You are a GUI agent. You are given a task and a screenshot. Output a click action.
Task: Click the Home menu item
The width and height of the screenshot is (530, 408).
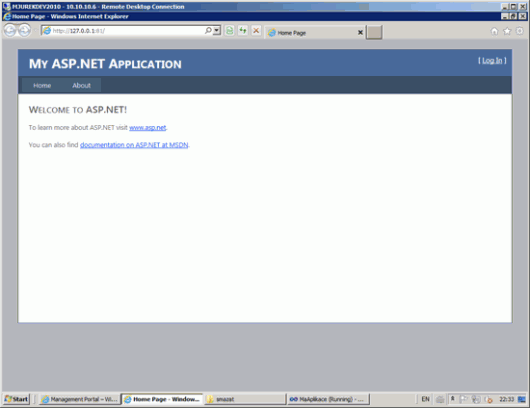(42, 86)
